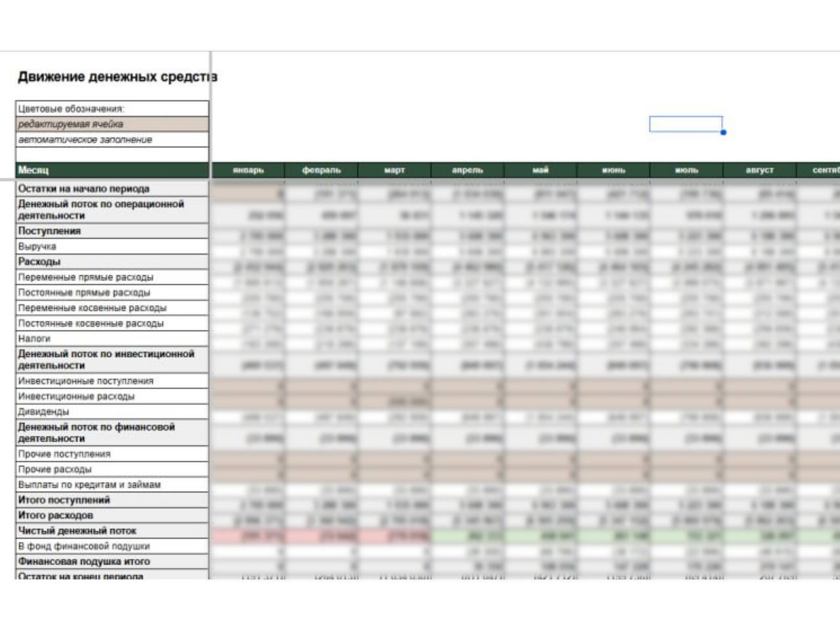Select the "Выручка" row label

pyautogui.click(x=112, y=247)
